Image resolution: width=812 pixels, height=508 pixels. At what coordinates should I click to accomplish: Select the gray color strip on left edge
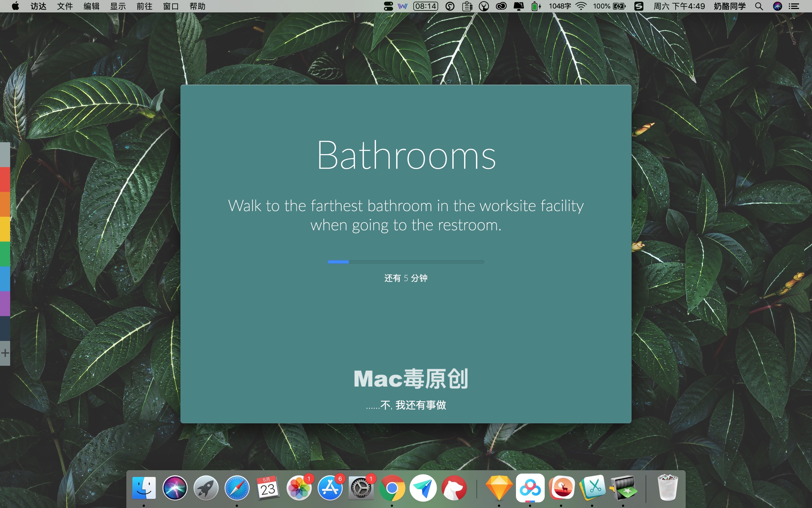coord(5,155)
